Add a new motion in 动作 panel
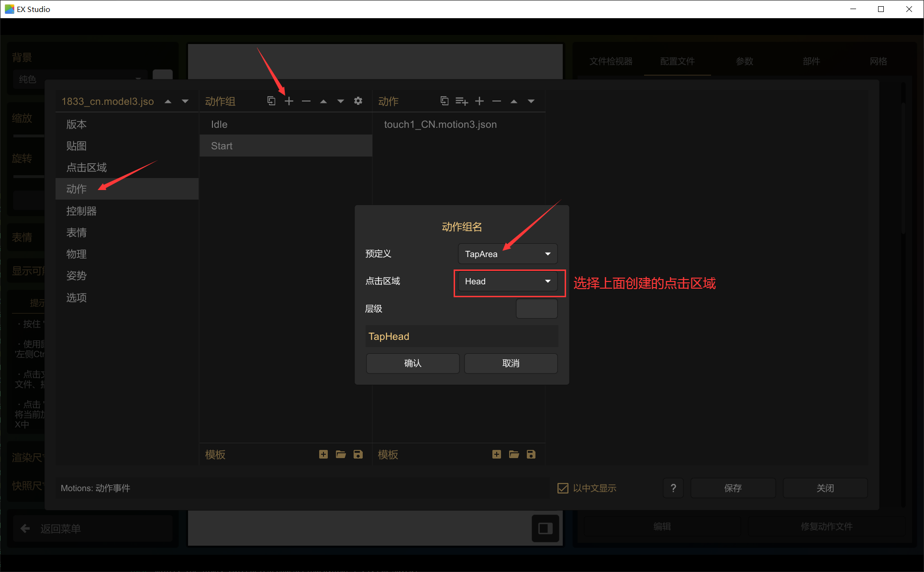 point(479,101)
